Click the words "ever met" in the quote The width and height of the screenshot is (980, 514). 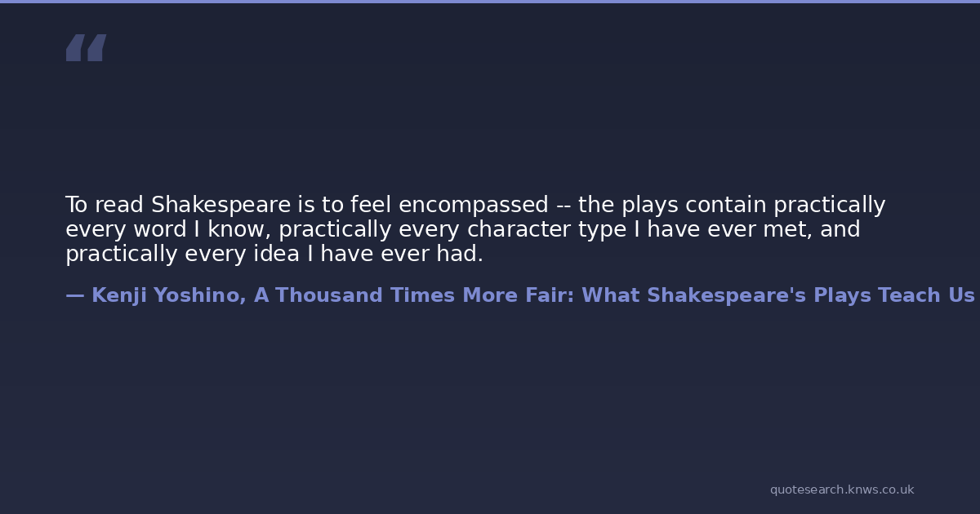click(768, 229)
